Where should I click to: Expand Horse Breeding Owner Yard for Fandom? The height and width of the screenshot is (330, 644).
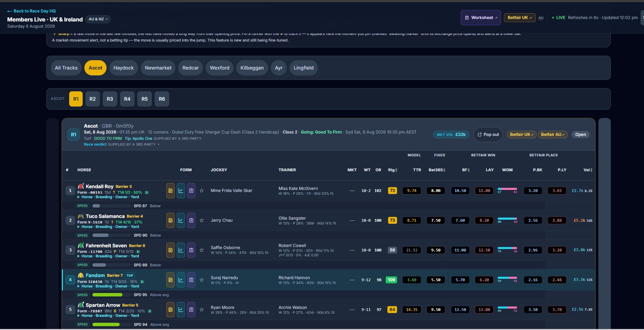click(108, 286)
